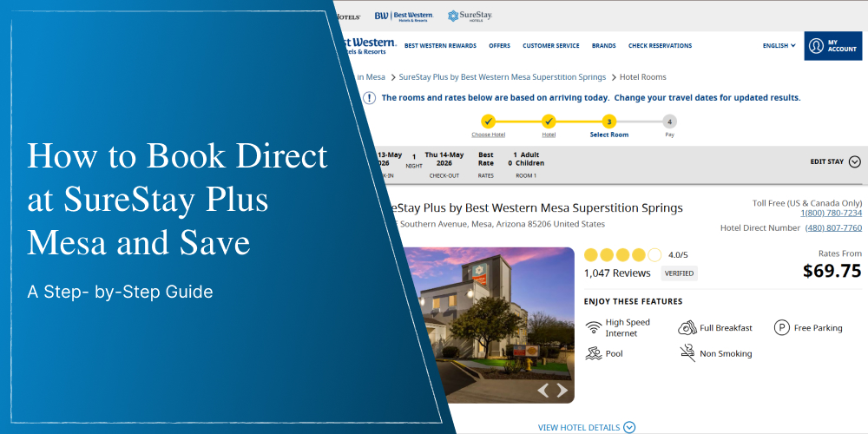Viewport: 868px width, 434px height.
Task: Click the Verified badge
Action: click(680, 273)
